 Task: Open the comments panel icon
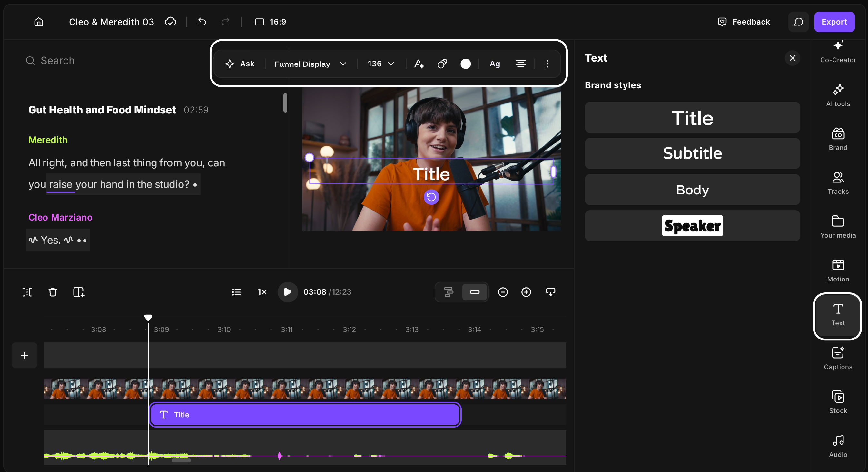pyautogui.click(x=798, y=22)
